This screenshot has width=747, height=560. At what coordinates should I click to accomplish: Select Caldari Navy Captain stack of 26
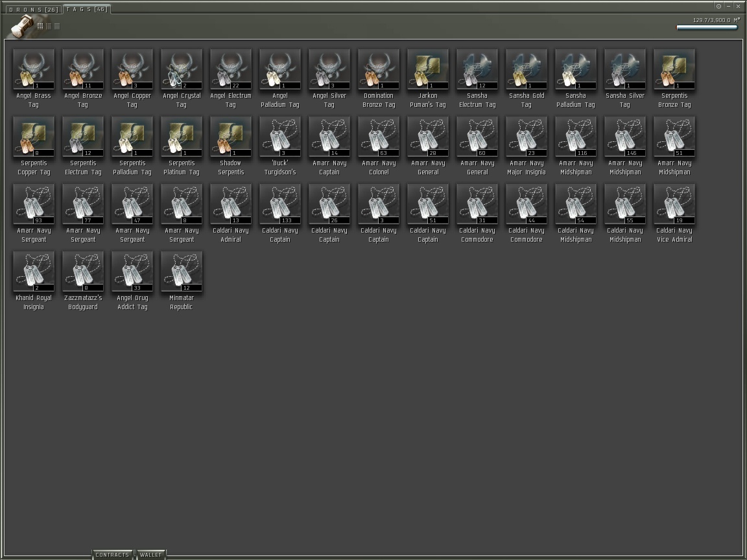[x=329, y=204]
